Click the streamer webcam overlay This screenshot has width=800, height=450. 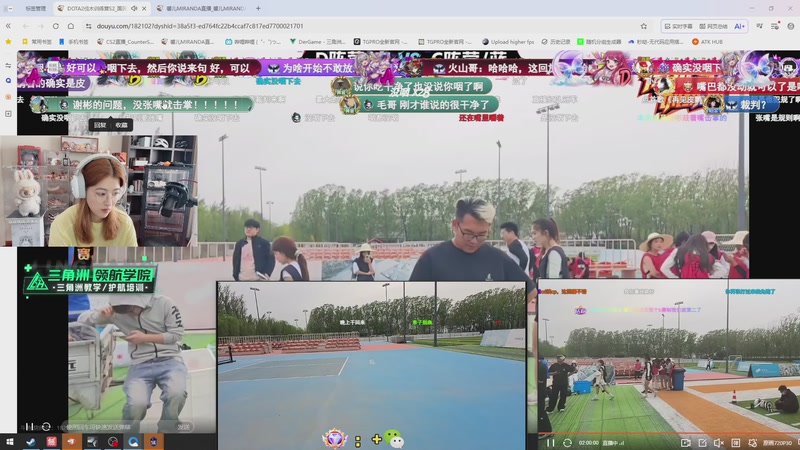pyautogui.click(x=98, y=191)
